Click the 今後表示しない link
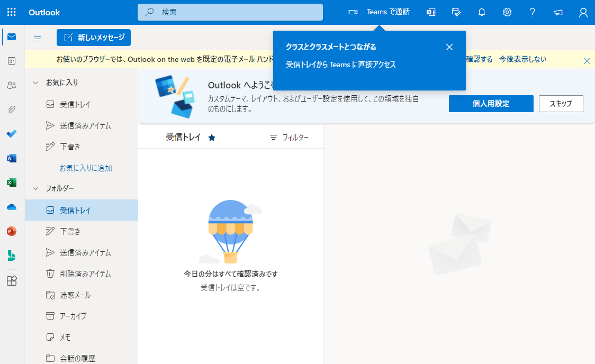This screenshot has width=595, height=364. click(522, 59)
